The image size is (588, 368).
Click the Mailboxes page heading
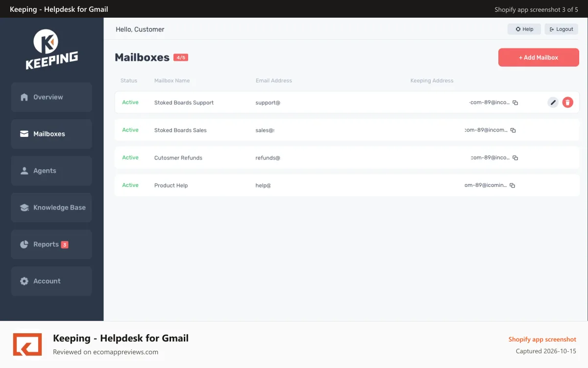point(142,57)
